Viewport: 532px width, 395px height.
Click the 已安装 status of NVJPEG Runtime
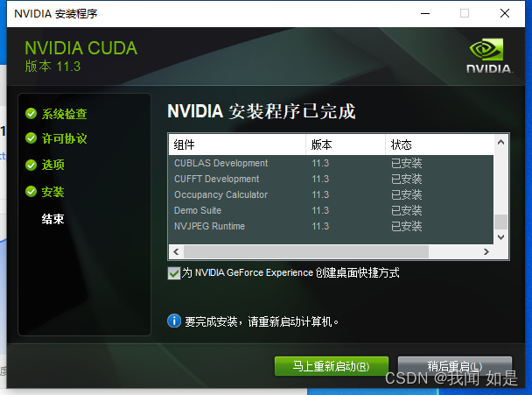407,226
